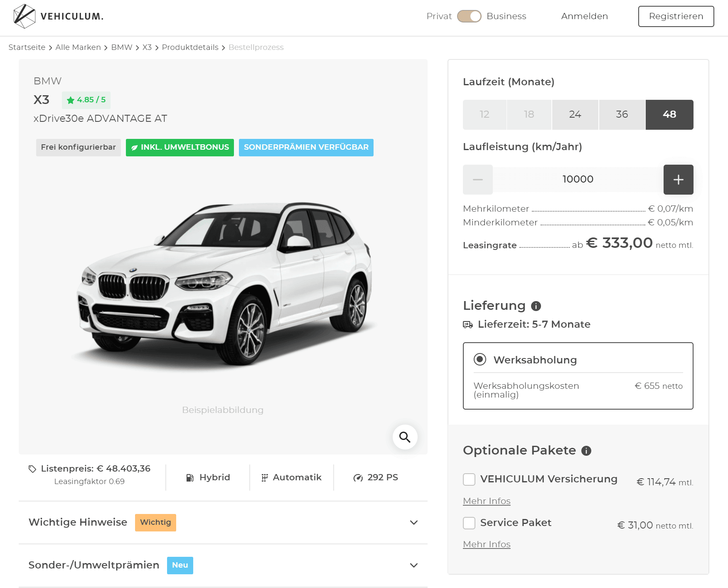Click the orange Wichtig tag
The height and width of the screenshot is (588, 728).
tap(155, 523)
